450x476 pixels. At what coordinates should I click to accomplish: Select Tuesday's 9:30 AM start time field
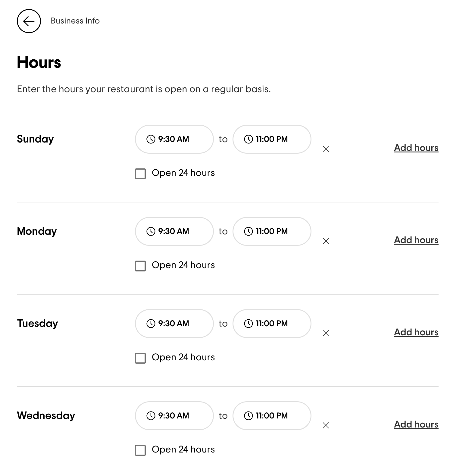point(174,324)
